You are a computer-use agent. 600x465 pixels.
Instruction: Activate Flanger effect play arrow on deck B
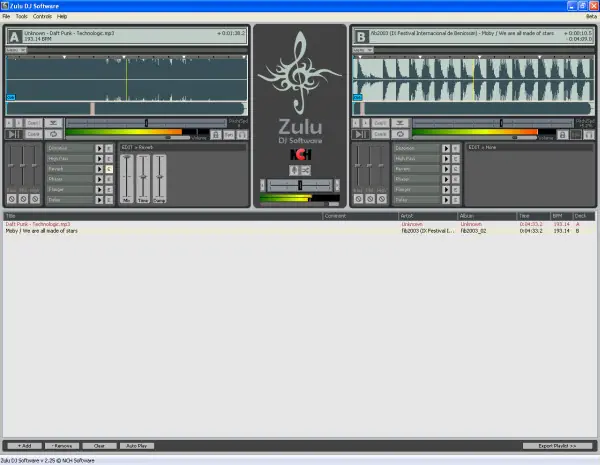[x=446, y=190]
